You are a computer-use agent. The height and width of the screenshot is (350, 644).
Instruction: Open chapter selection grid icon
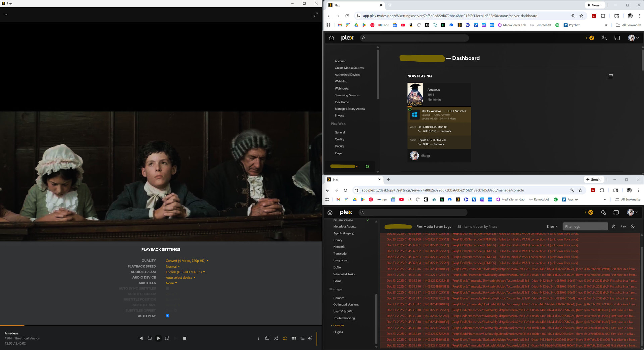pyautogui.click(x=294, y=338)
